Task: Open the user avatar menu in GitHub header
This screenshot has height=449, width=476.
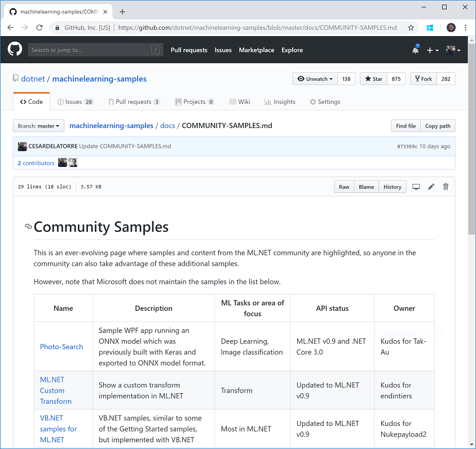Action: tap(453, 50)
